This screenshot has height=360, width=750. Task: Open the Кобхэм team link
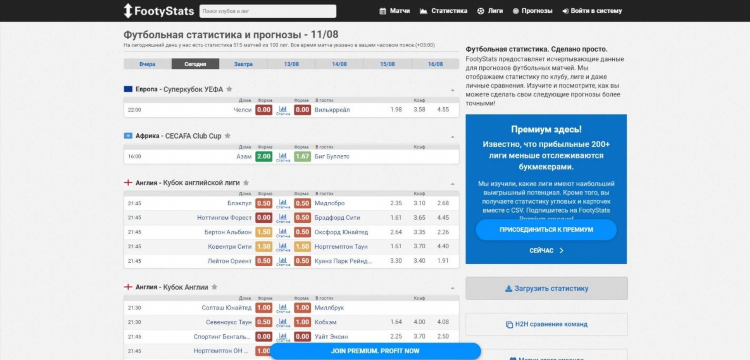click(x=326, y=322)
